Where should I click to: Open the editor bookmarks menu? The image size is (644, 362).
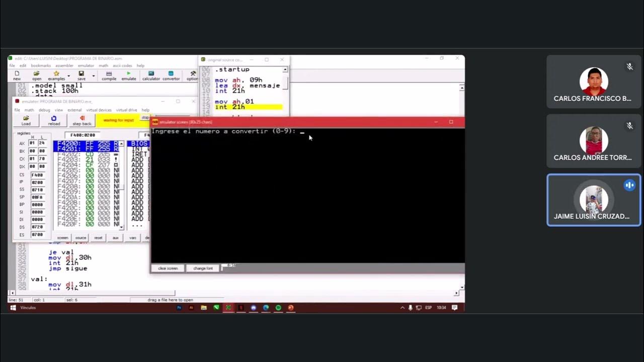(41, 66)
